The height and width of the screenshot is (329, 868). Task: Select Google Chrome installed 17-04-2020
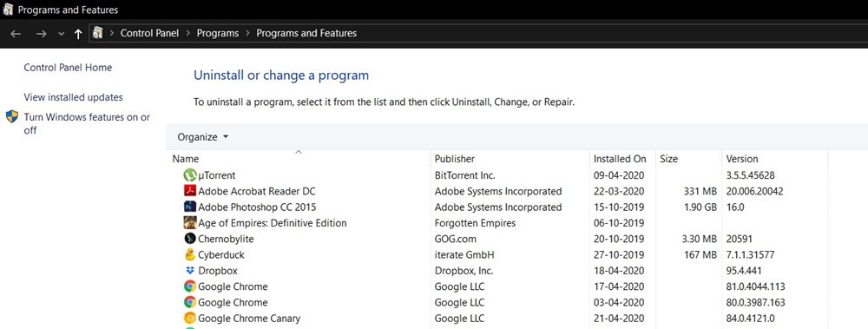tap(233, 287)
